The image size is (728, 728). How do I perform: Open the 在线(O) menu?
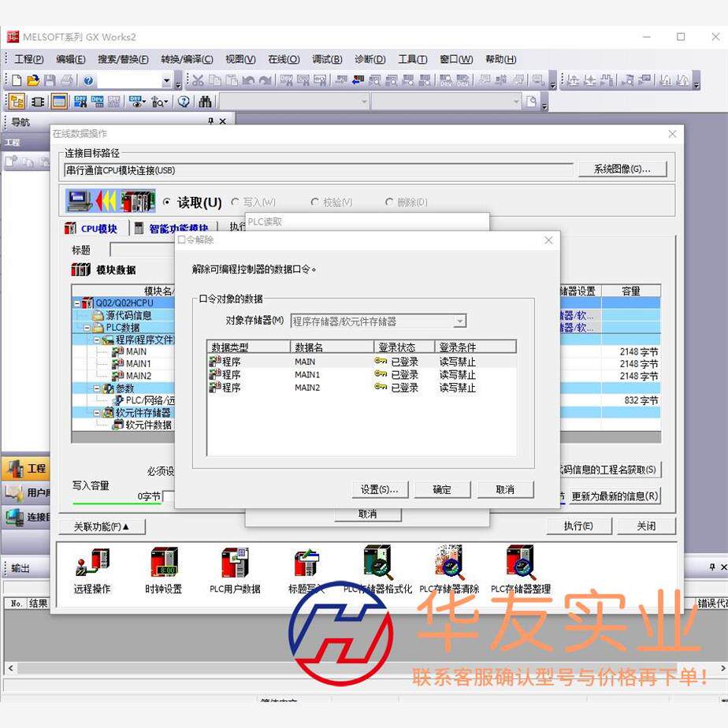(x=284, y=59)
